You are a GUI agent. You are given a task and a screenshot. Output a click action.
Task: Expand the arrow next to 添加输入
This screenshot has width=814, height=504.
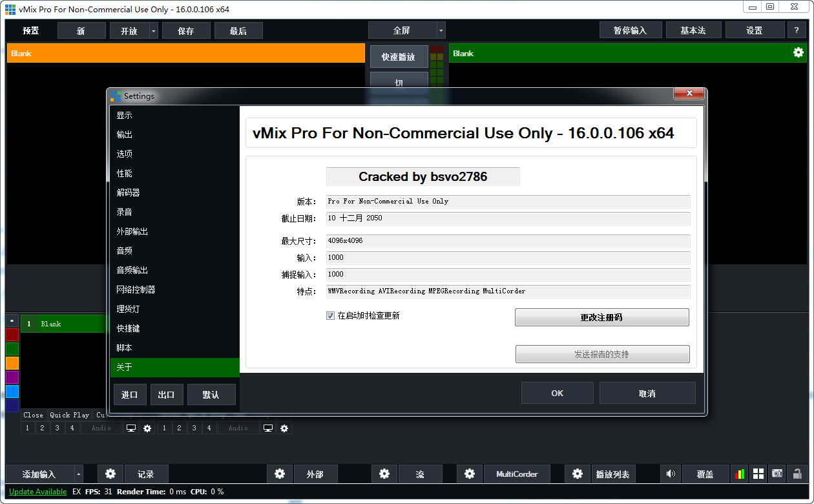click(x=79, y=474)
